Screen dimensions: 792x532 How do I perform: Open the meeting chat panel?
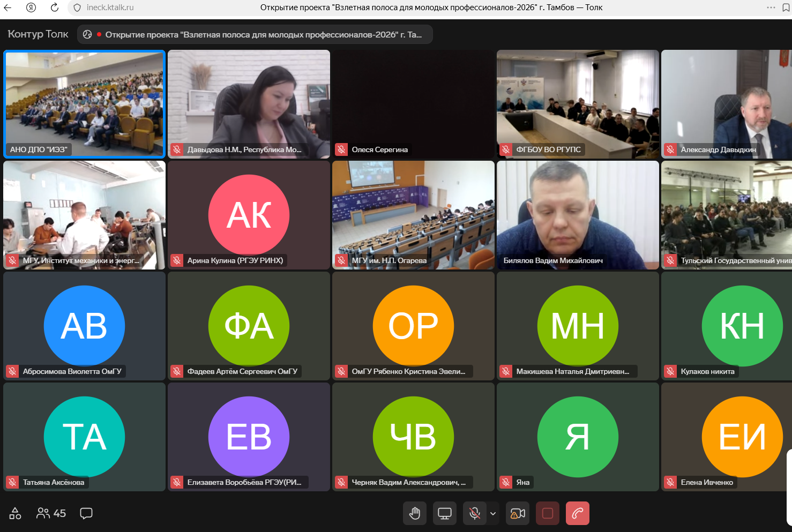pyautogui.click(x=86, y=513)
